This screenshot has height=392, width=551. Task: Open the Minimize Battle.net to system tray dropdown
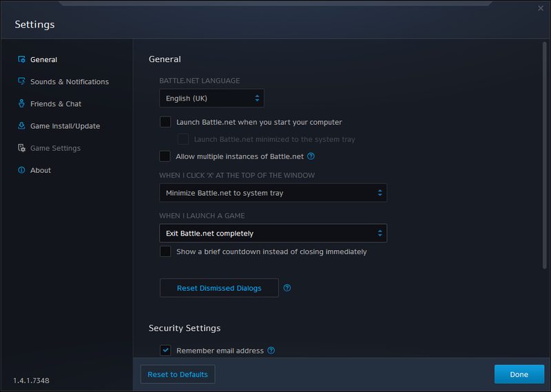(x=273, y=193)
